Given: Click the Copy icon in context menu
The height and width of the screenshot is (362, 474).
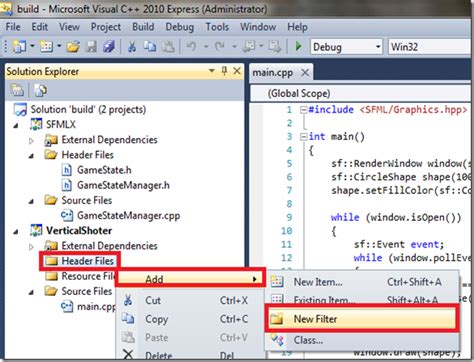Looking at the screenshot, I should (x=128, y=319).
